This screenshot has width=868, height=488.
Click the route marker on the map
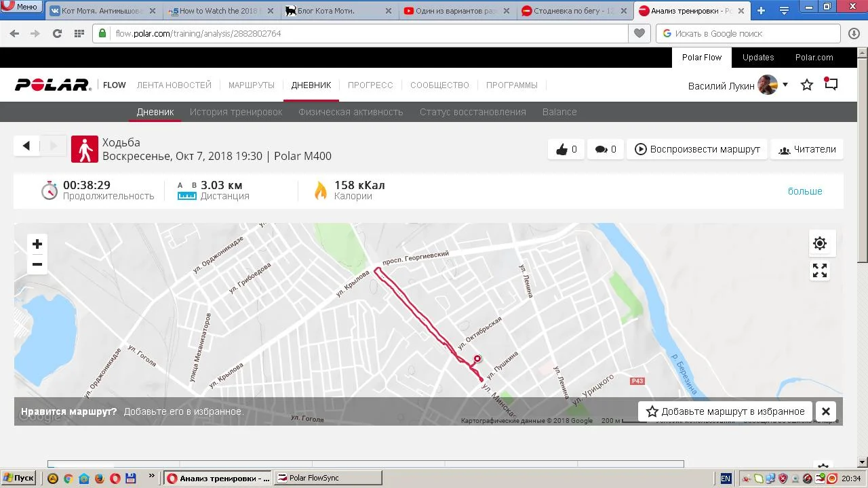tap(477, 359)
